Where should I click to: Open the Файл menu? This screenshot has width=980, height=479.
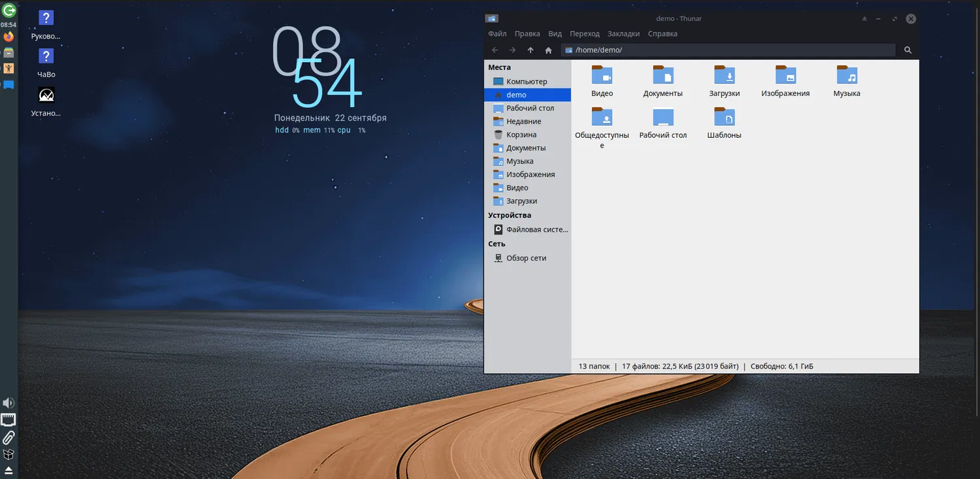[497, 34]
